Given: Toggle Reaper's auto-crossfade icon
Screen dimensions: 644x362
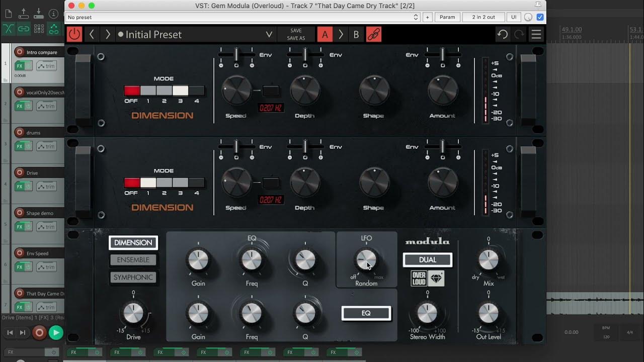Looking at the screenshot, I should pos(8,29).
